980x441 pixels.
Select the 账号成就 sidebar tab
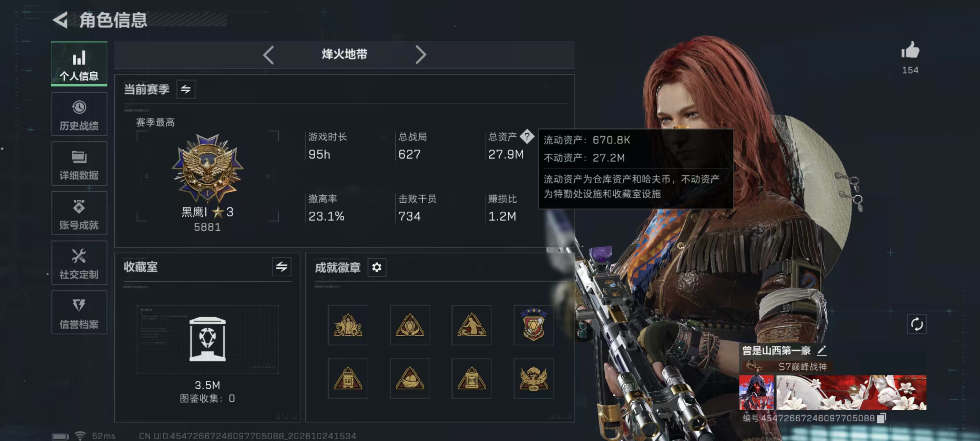pos(79,213)
